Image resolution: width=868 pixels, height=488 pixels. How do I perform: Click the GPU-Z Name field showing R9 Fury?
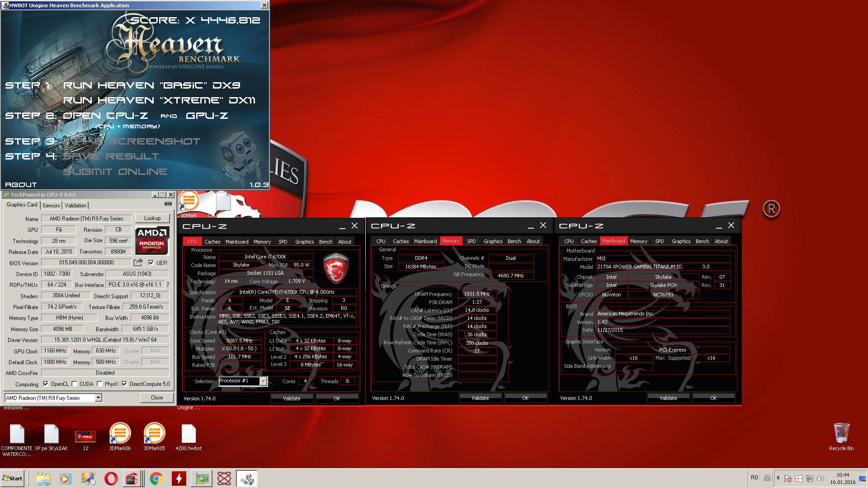pos(86,219)
